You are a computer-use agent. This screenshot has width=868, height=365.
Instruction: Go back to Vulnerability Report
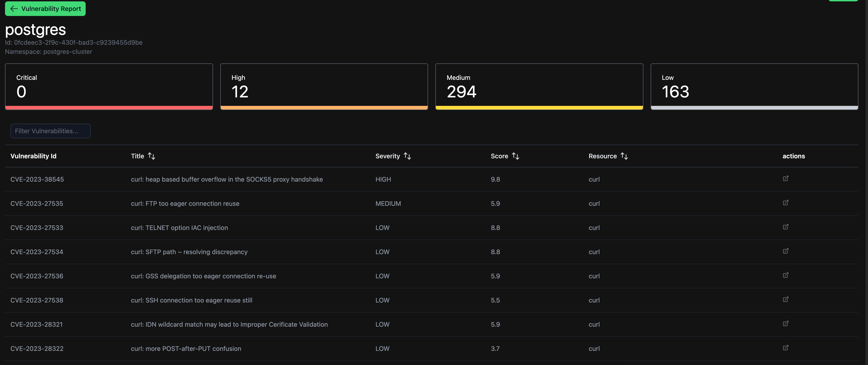(x=45, y=8)
